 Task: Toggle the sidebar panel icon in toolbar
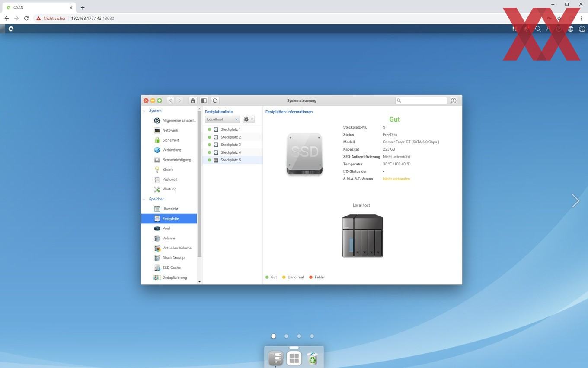click(204, 100)
